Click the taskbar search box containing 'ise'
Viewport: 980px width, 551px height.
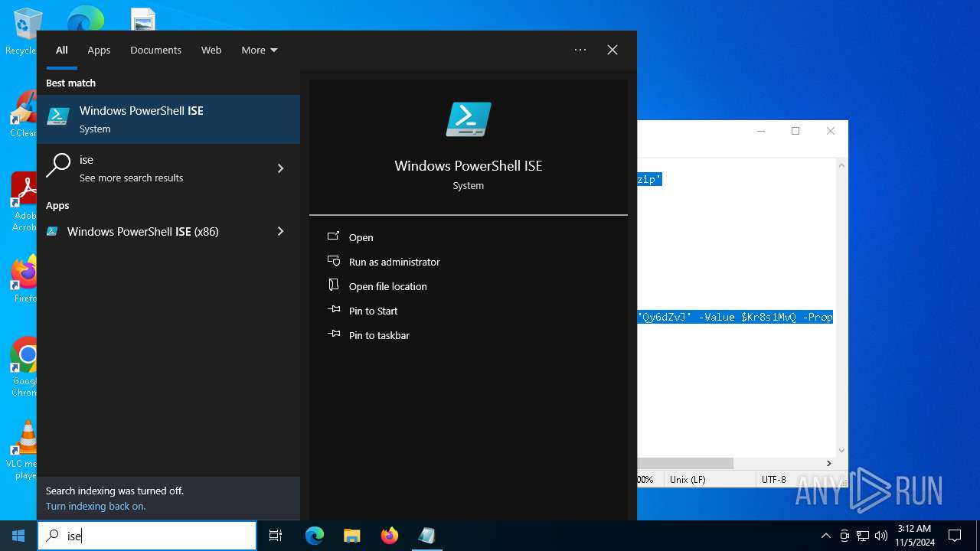coord(147,536)
